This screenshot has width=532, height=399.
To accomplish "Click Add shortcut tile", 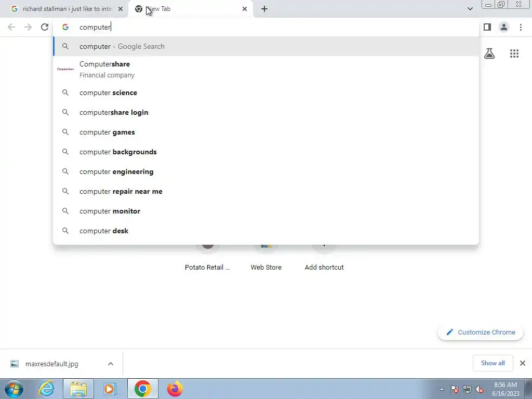I will 324,258.
